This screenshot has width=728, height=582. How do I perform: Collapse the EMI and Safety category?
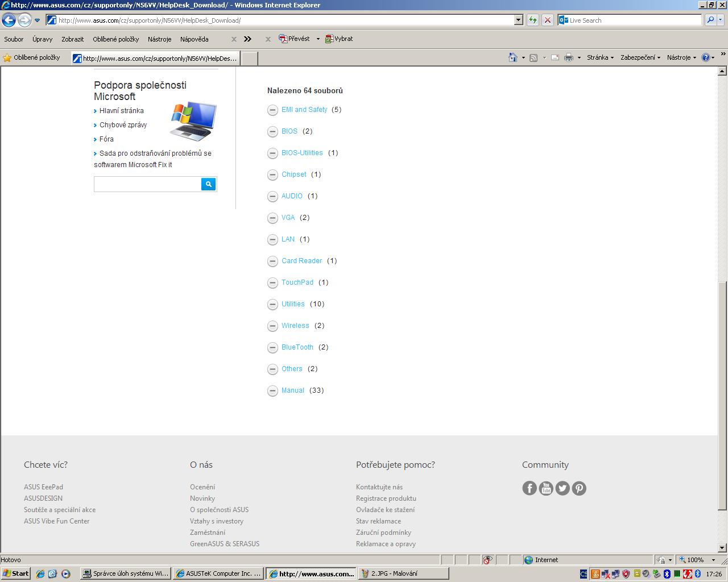point(272,110)
